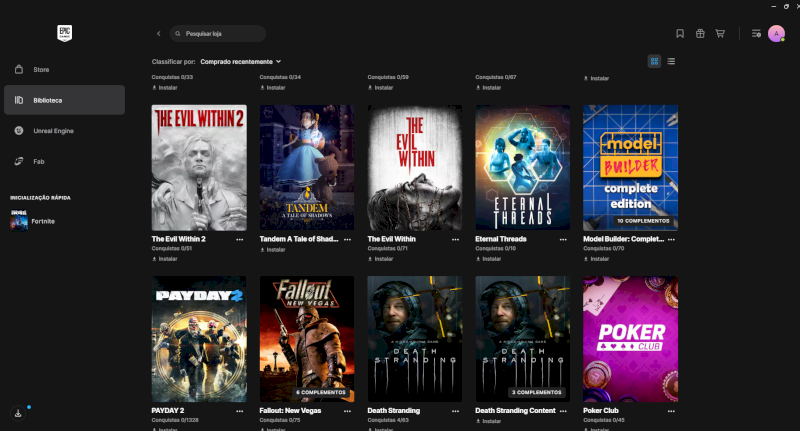Viewport: 800px width, 431px height.
Task: Open The Evil Within options menu
Action: coord(455,239)
